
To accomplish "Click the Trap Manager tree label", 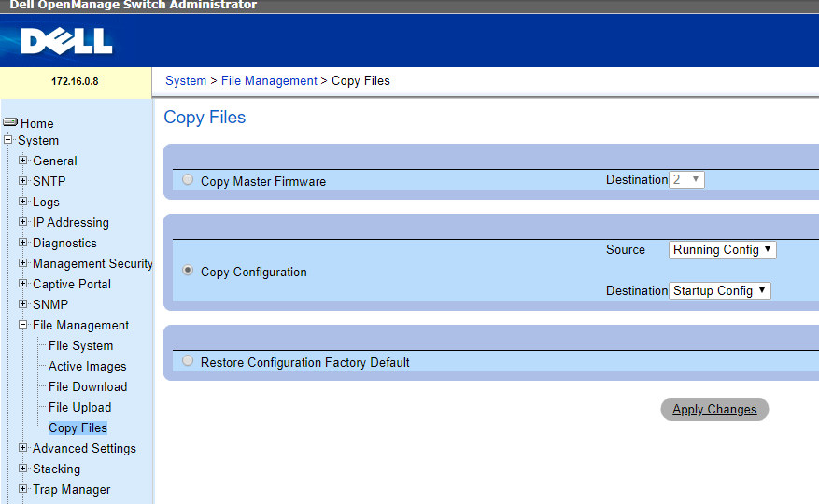I will 72,489.
